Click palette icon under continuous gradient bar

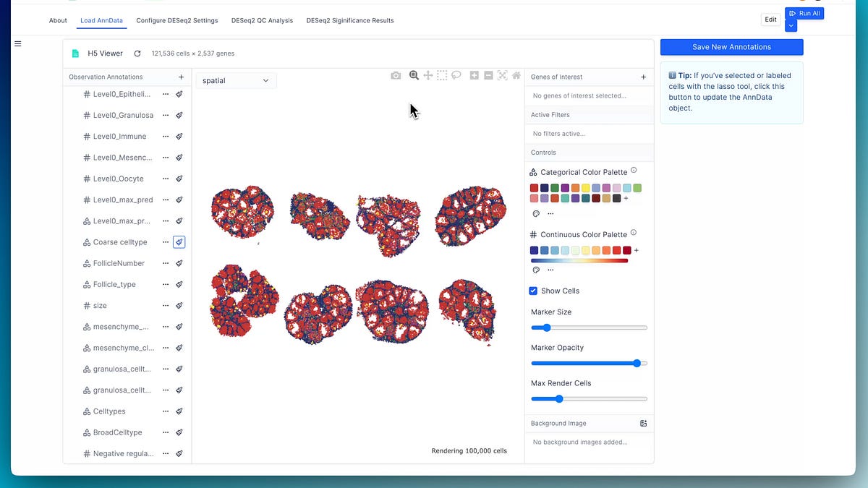(536, 270)
